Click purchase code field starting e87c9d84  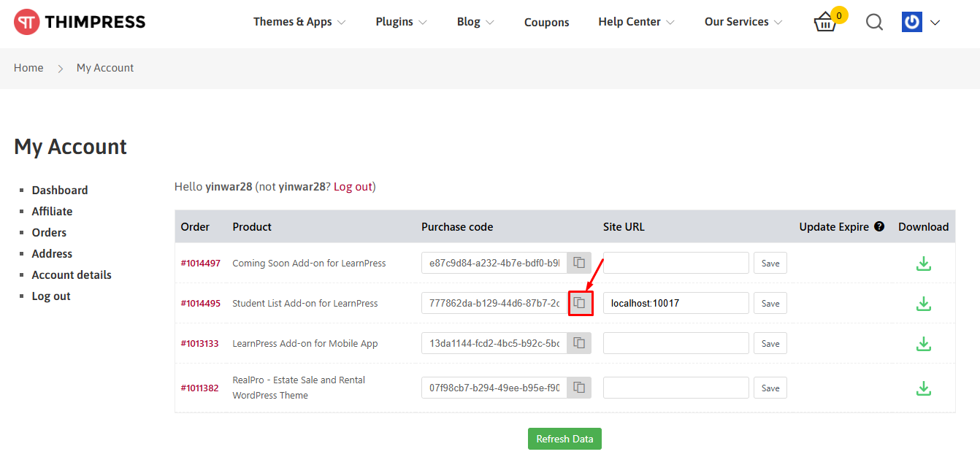(x=494, y=263)
